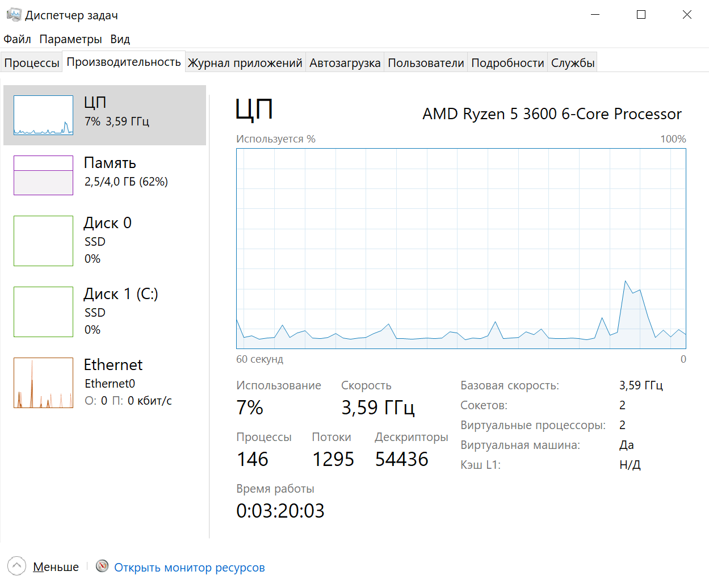Open the 'Пользователи' tab
Viewport: 709px width, 588px height.
(x=426, y=63)
